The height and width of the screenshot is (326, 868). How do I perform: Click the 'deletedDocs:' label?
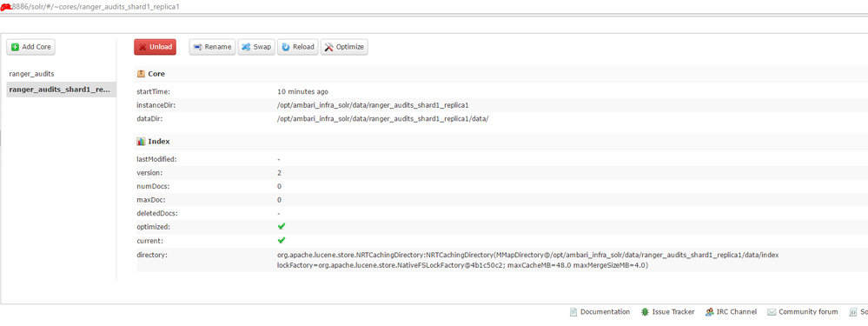pos(157,213)
